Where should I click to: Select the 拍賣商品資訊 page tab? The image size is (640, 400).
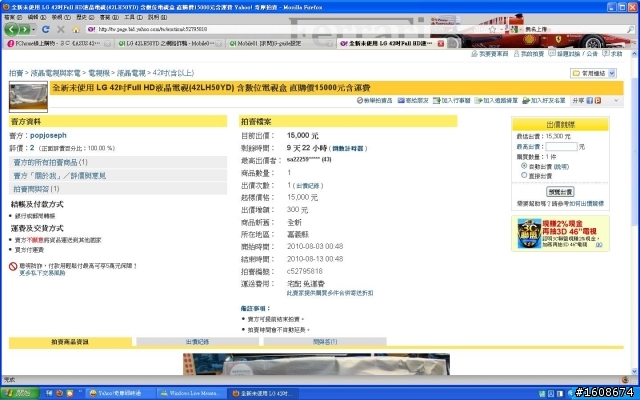point(70,342)
